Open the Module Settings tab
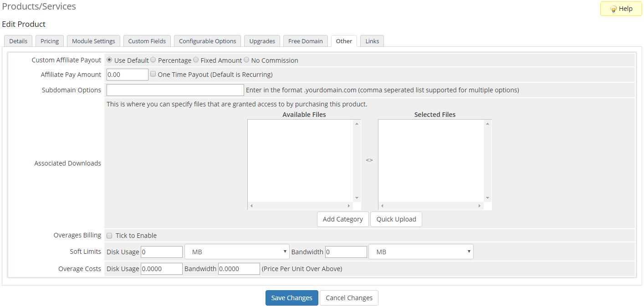 (x=93, y=41)
